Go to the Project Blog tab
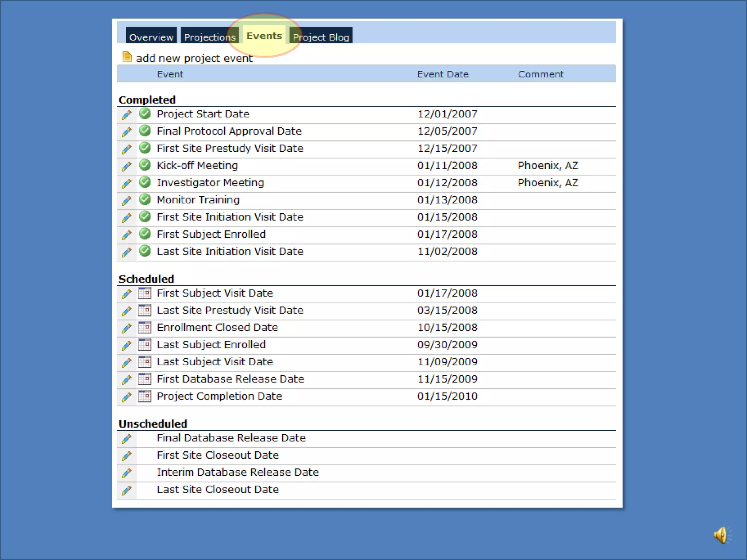 pos(321,37)
